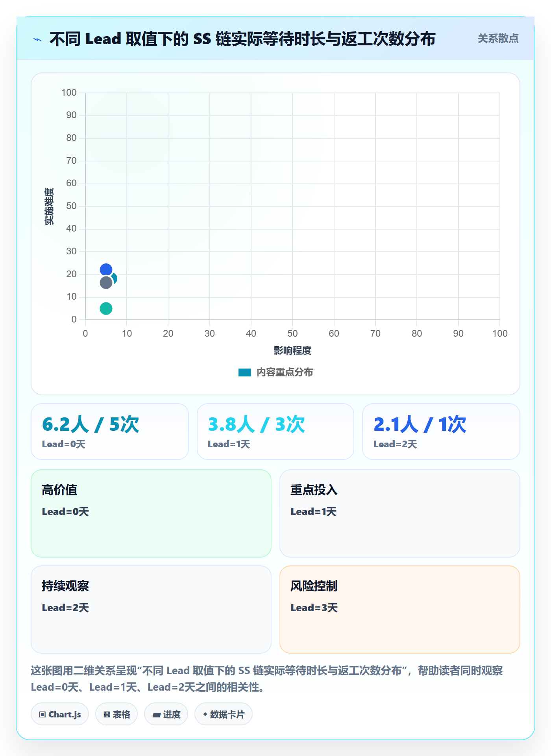Image resolution: width=551 pixels, height=756 pixels.
Task: Select the green scatter data point
Action: click(x=106, y=308)
